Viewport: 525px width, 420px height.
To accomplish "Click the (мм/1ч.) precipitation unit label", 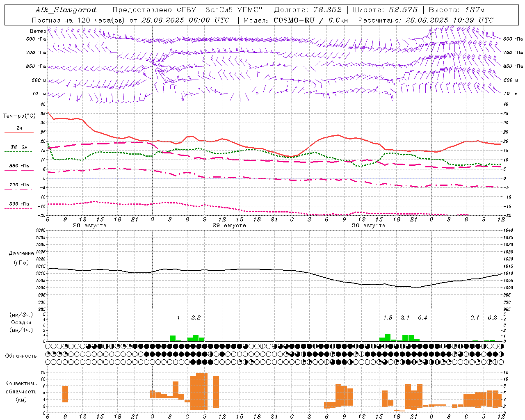I will pos(21,330).
